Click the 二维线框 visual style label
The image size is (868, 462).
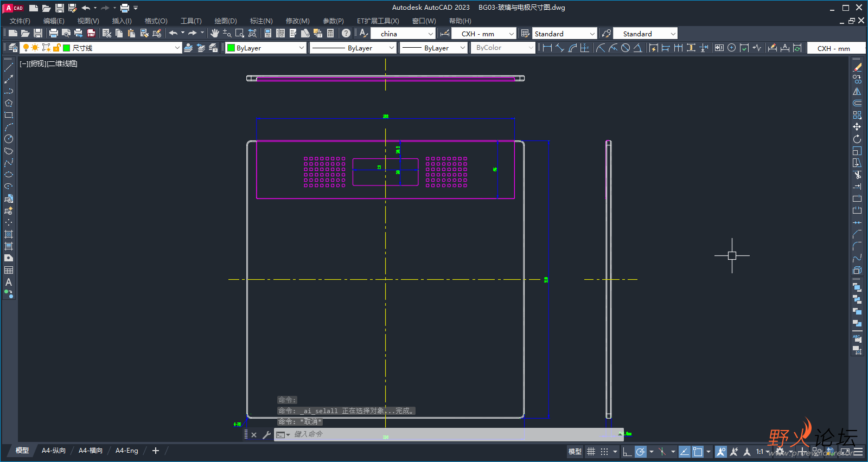62,63
